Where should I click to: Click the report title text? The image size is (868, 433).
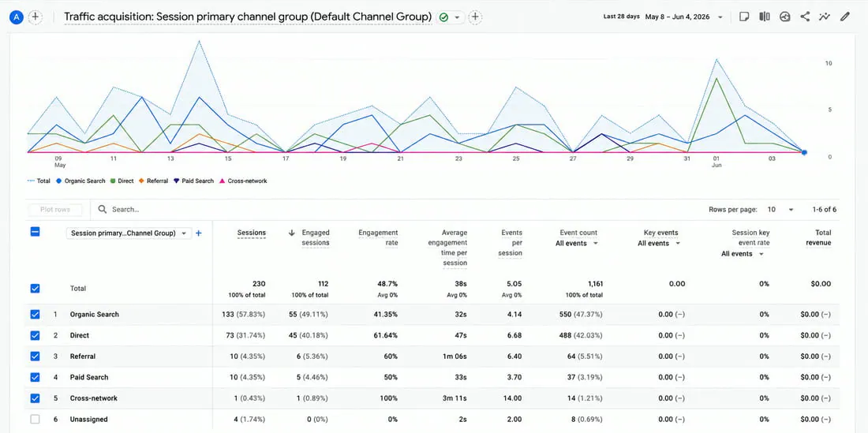pyautogui.click(x=248, y=17)
